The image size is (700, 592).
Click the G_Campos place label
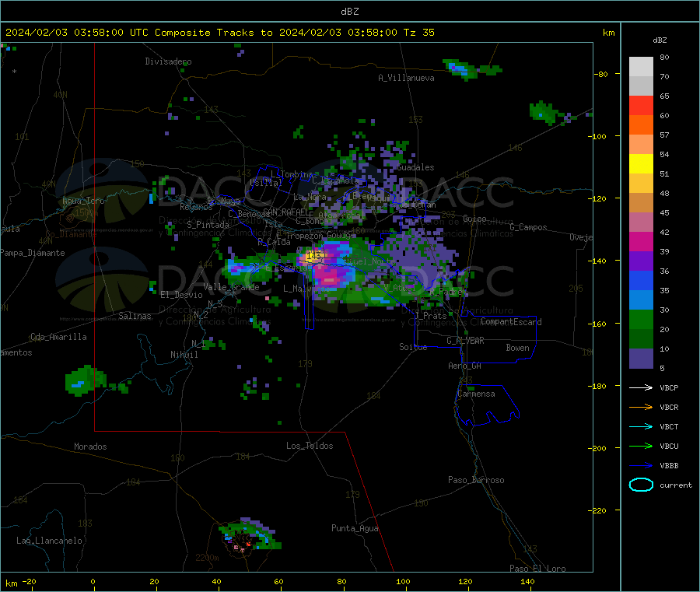pyautogui.click(x=528, y=227)
